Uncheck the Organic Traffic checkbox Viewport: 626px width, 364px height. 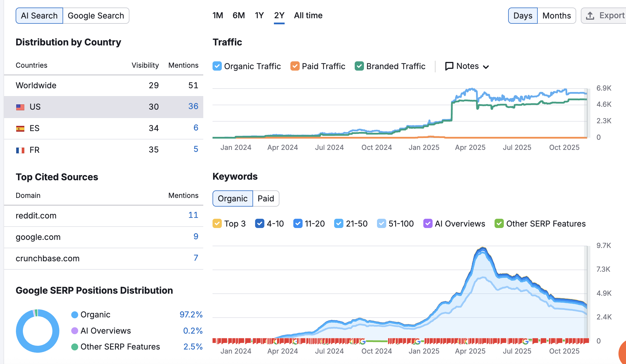(x=217, y=66)
